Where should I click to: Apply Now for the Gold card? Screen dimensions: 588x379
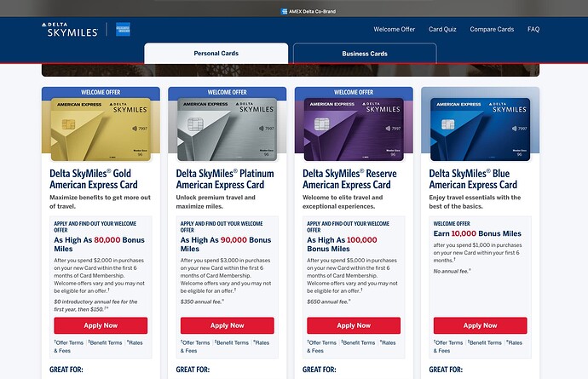(101, 325)
